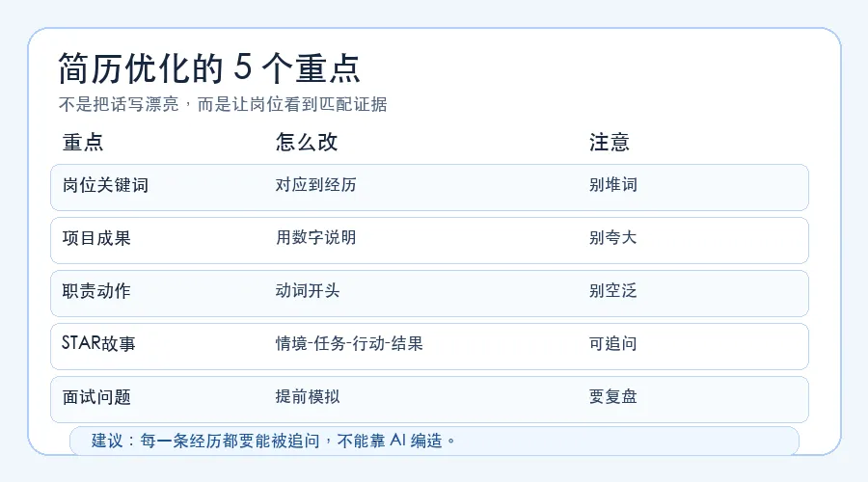The width and height of the screenshot is (868, 482).
Task: Click the 别空泛 note
Action: (612, 290)
